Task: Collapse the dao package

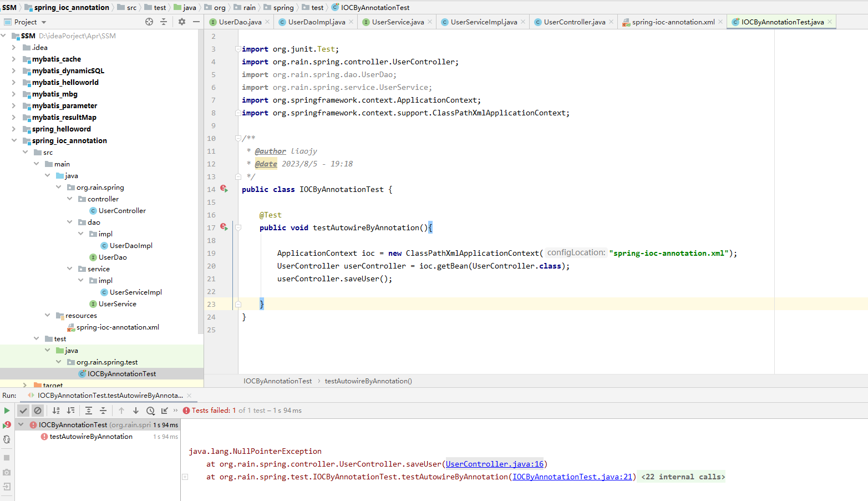Action: [x=69, y=222]
